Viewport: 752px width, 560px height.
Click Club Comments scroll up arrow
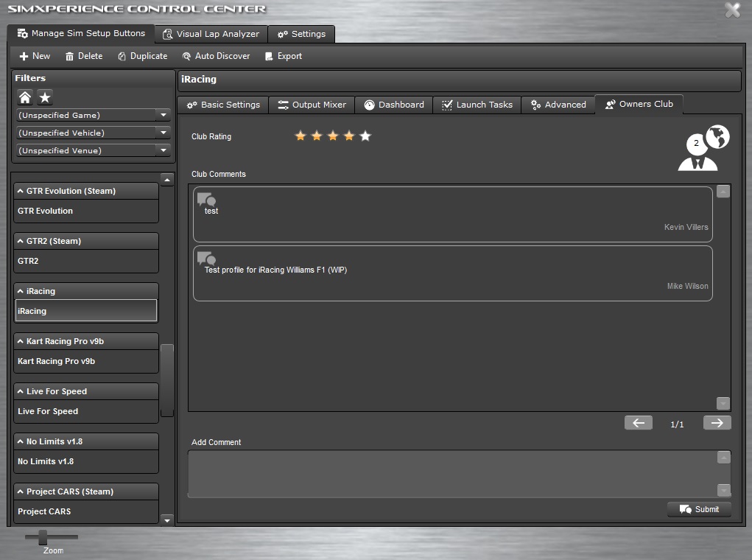(723, 192)
